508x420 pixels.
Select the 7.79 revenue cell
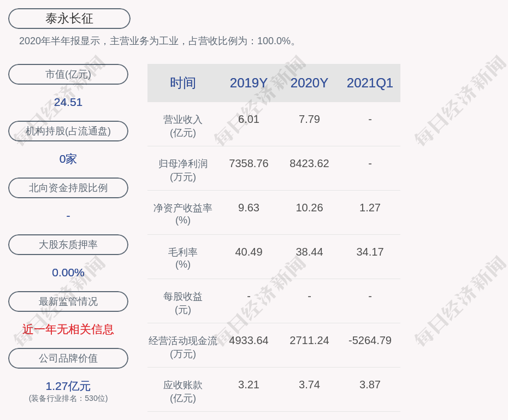309,119
